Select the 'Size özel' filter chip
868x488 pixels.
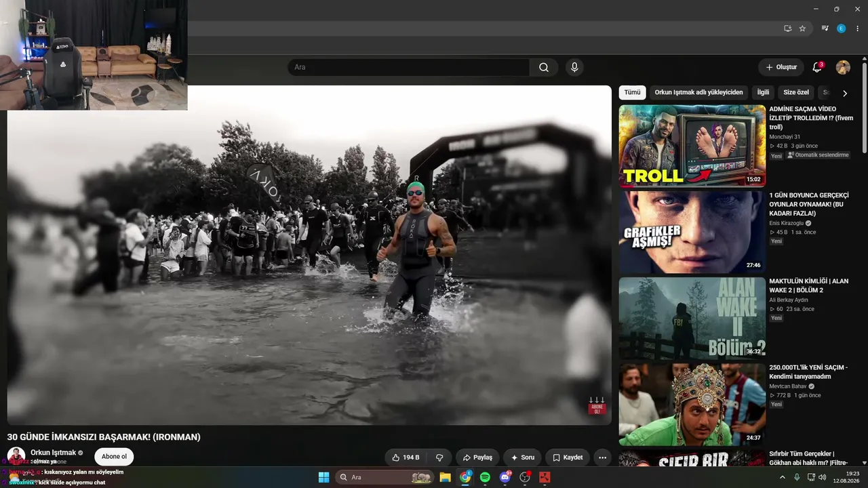click(x=796, y=92)
